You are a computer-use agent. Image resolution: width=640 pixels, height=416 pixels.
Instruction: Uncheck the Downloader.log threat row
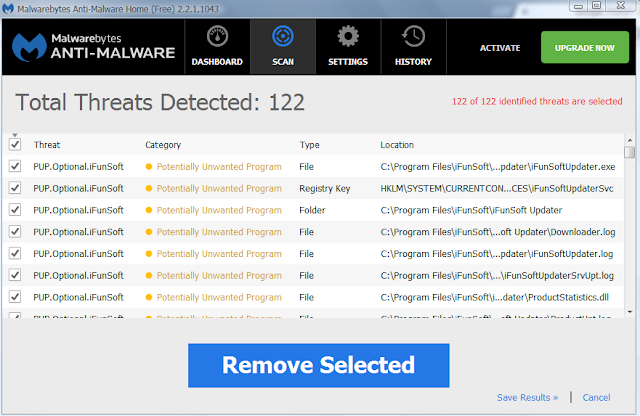(15, 232)
